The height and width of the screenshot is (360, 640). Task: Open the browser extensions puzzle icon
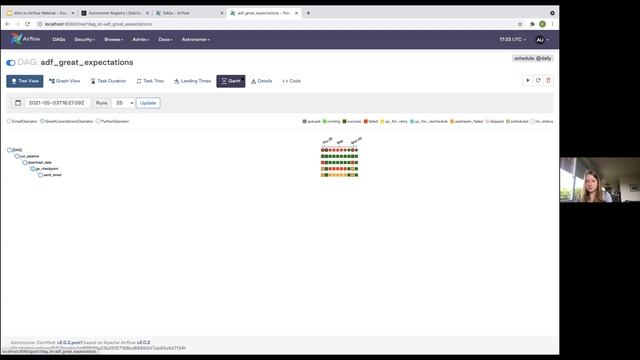(532, 24)
